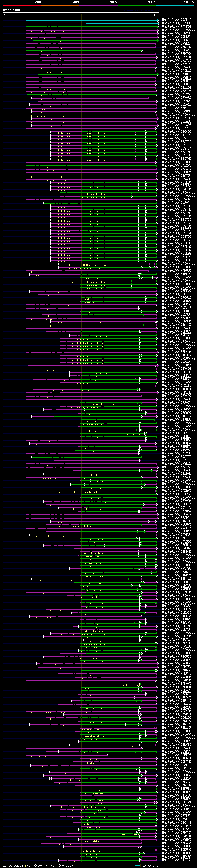This screenshot has height=868, width=197.
Task: Select the label UniRef100_B4QCQ3
Action: (177, 132)
